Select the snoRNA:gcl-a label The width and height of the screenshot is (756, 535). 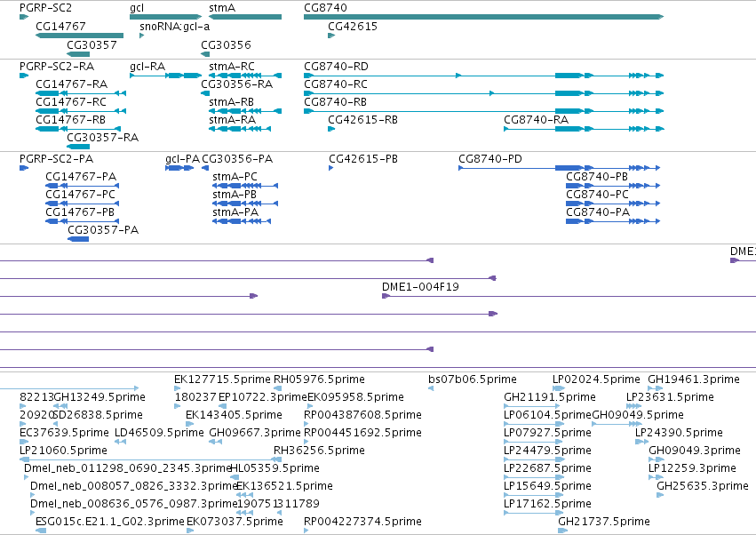pos(174,27)
